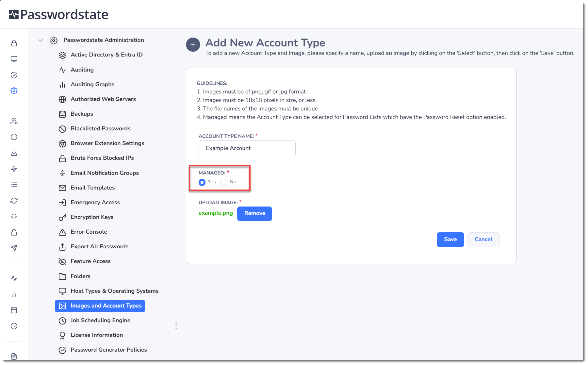This screenshot has width=588, height=365.
Task: Click the warning triangle icon beside Error Console
Action: pyautogui.click(x=62, y=232)
